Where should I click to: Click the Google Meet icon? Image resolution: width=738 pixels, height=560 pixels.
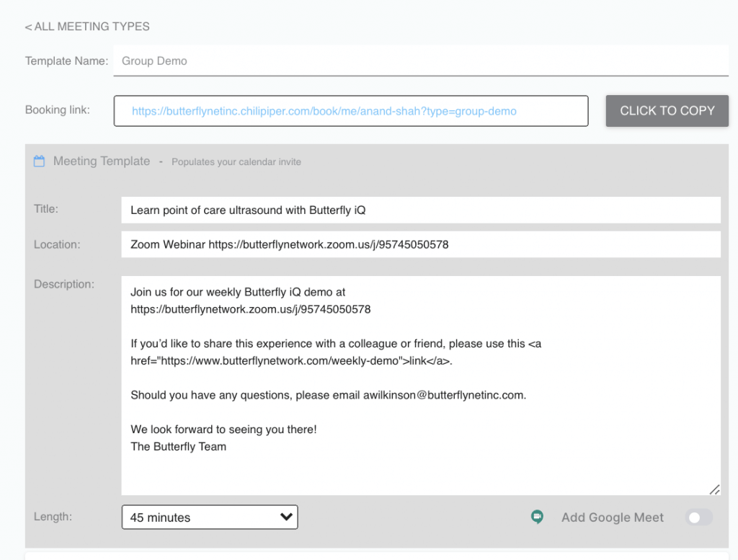[537, 517]
